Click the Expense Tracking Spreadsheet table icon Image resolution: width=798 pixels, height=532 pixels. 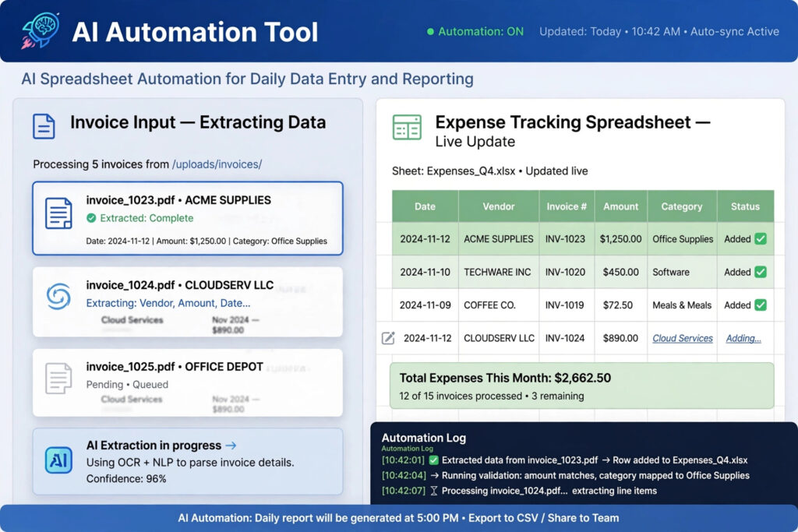(x=407, y=127)
